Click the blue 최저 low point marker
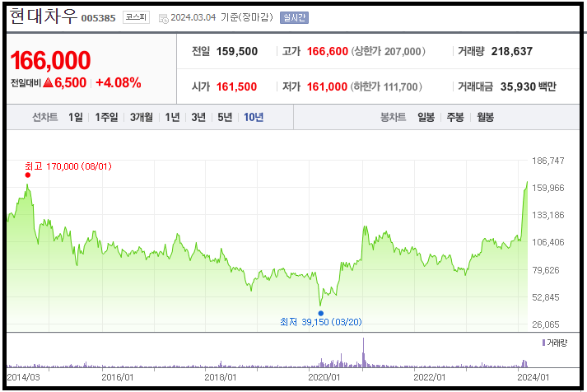The width and height of the screenshot is (587, 392). coord(321,314)
